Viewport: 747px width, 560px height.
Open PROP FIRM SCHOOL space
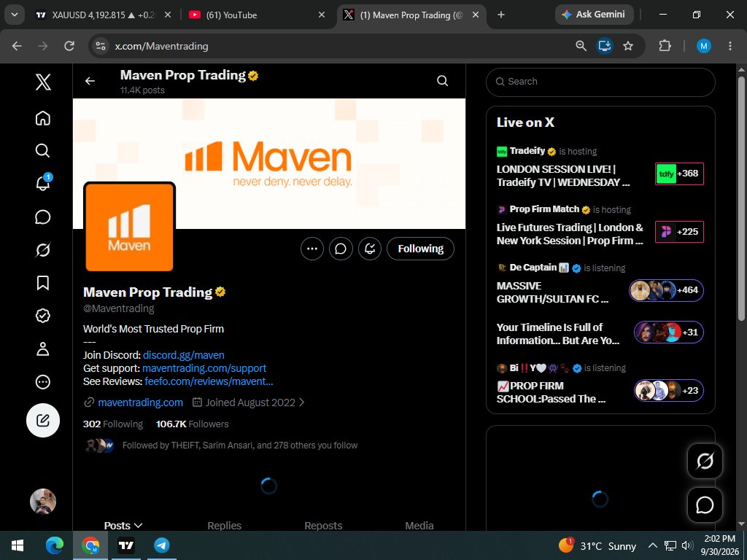click(551, 392)
